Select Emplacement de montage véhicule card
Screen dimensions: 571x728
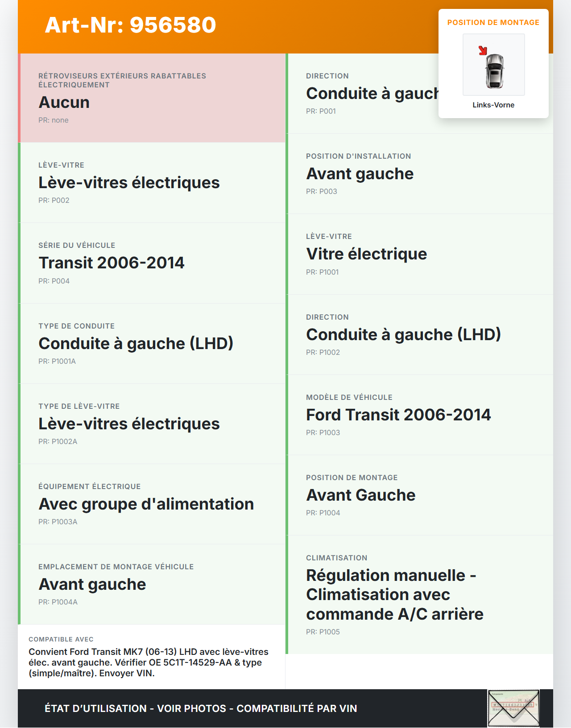click(x=152, y=584)
